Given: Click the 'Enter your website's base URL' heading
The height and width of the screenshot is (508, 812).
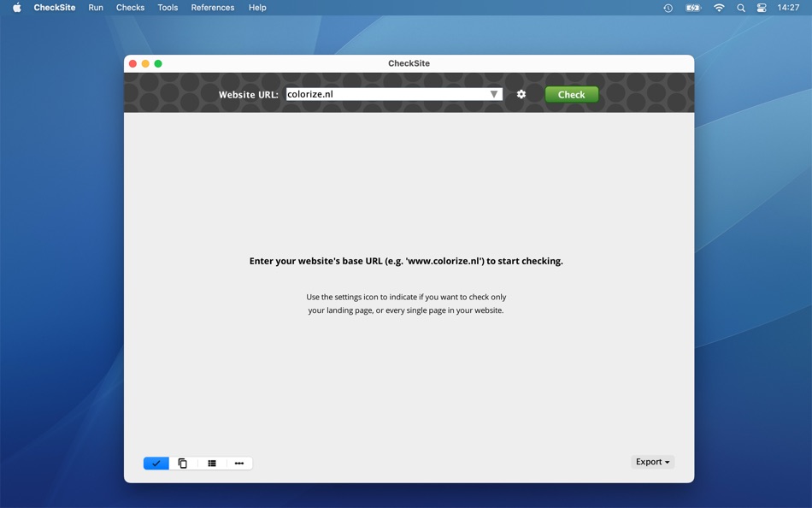Looking at the screenshot, I should (x=406, y=261).
